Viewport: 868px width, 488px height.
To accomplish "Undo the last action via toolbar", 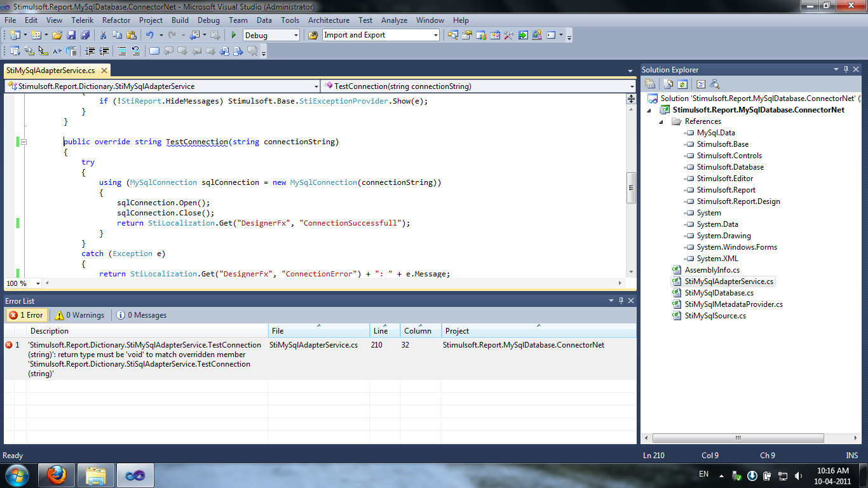I will (x=149, y=36).
